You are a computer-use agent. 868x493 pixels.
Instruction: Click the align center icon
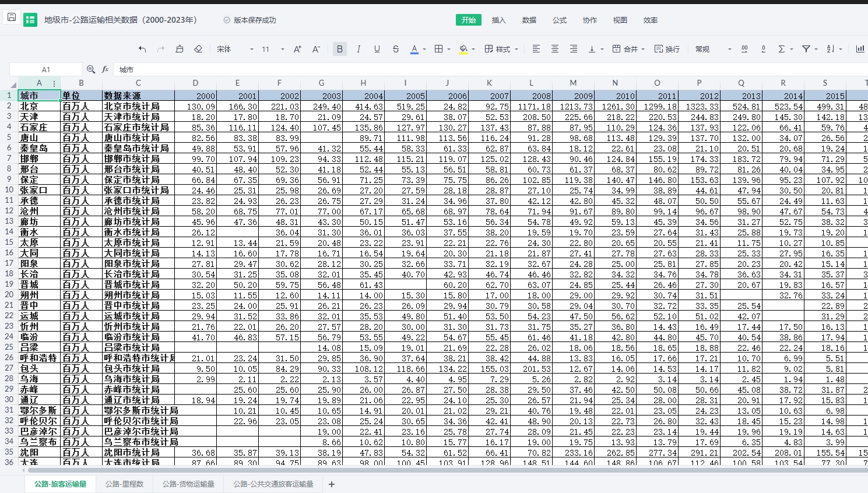click(x=555, y=49)
